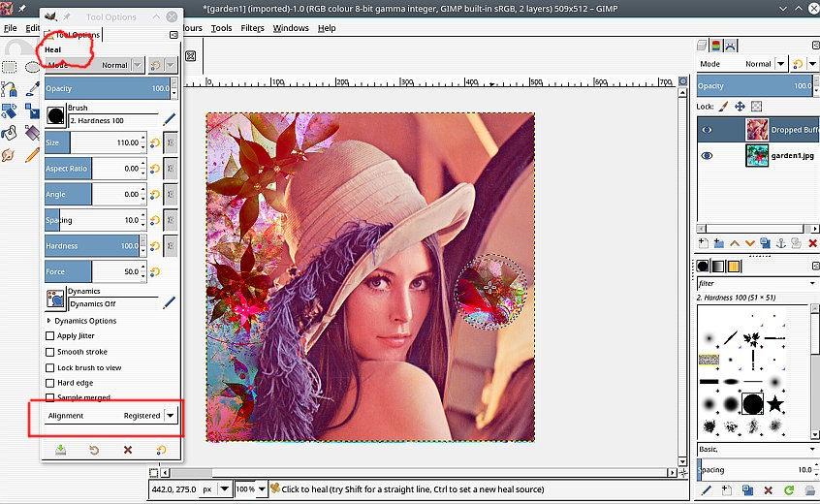Select the Paths tool in toolbox
Viewport: 820px width, 504px height.
pyautogui.click(x=9, y=89)
